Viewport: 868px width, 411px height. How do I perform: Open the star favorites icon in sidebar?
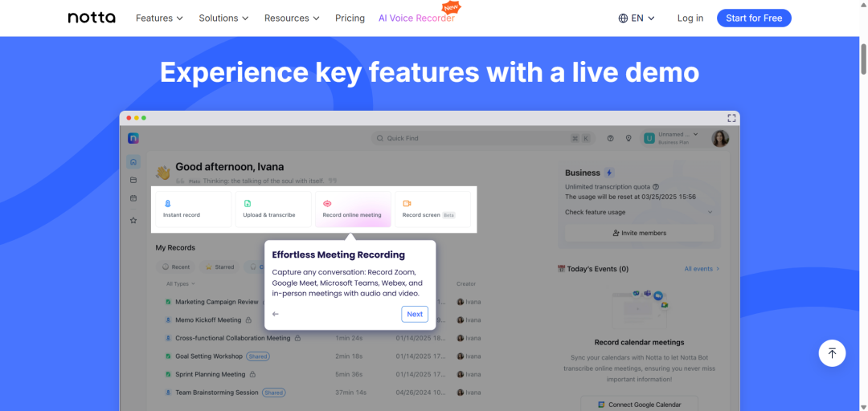pos(133,220)
